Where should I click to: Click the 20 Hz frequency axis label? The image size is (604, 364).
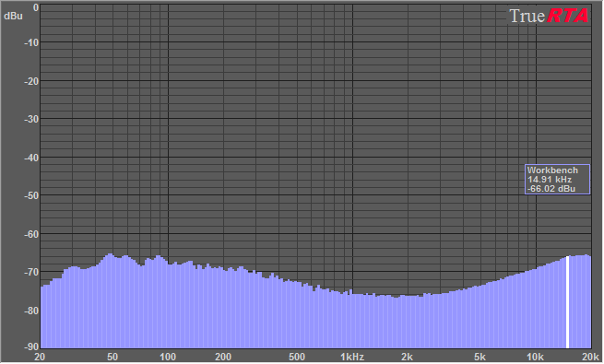point(40,357)
